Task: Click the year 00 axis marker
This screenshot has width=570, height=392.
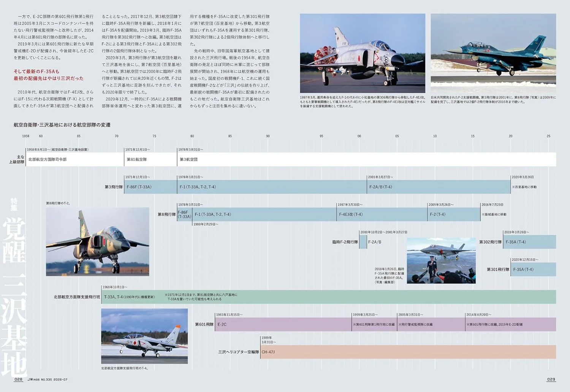Action: (x=359, y=136)
